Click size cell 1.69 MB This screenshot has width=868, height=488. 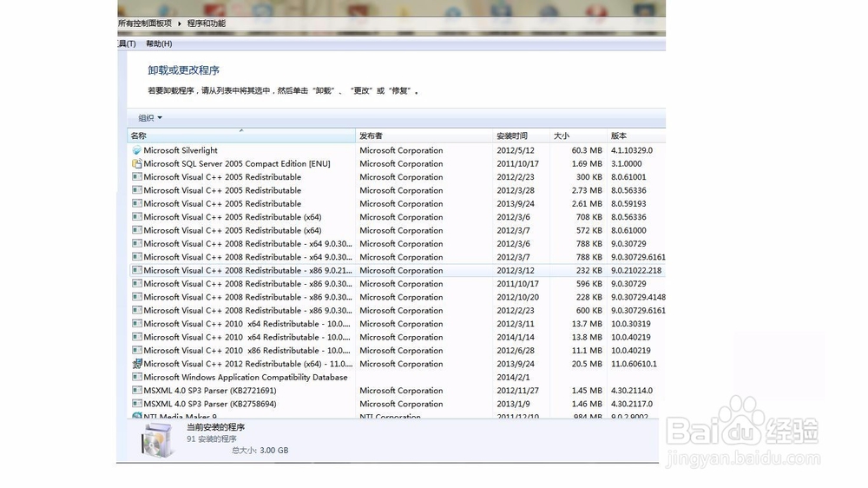587,163
